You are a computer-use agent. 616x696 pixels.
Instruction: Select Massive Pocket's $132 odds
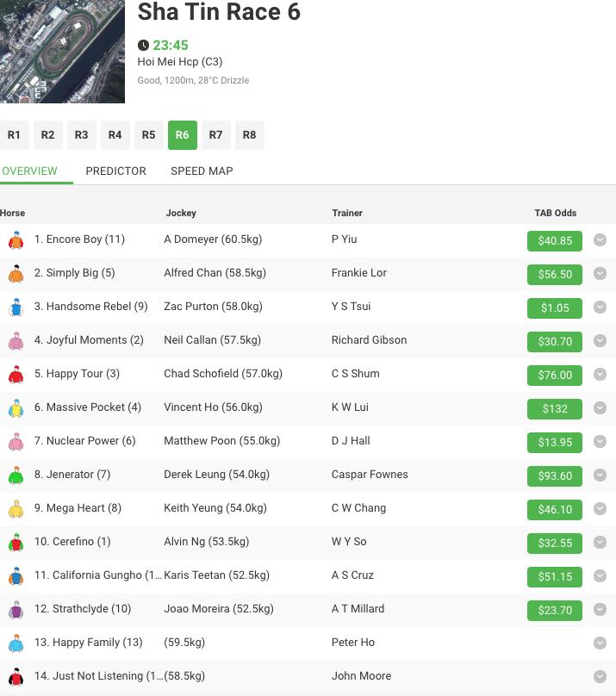tap(554, 408)
